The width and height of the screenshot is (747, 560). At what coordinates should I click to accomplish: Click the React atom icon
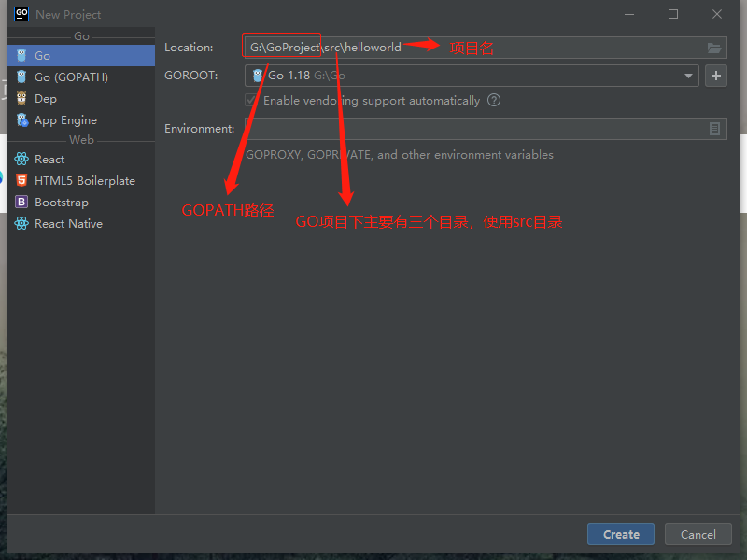[x=21, y=159]
